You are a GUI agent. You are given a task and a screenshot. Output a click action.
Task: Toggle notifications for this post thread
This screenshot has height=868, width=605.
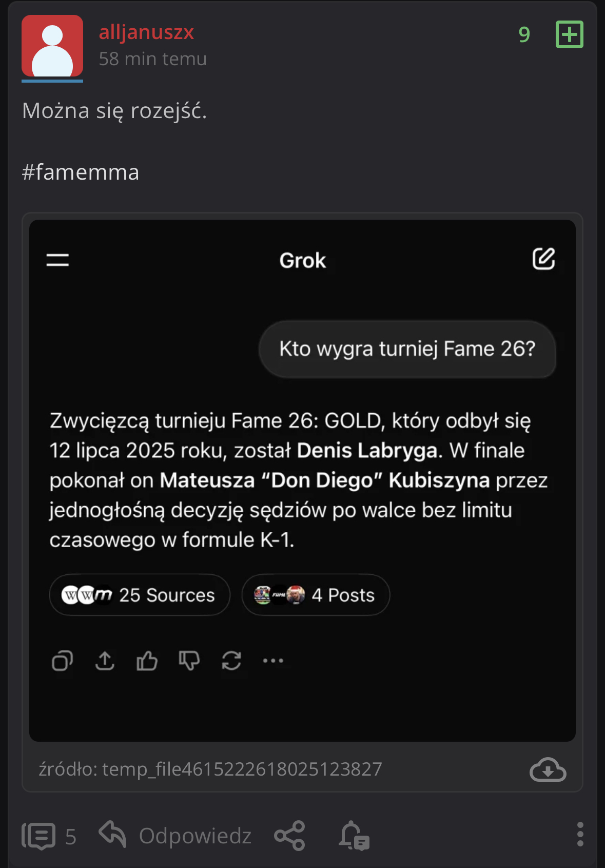[354, 836]
